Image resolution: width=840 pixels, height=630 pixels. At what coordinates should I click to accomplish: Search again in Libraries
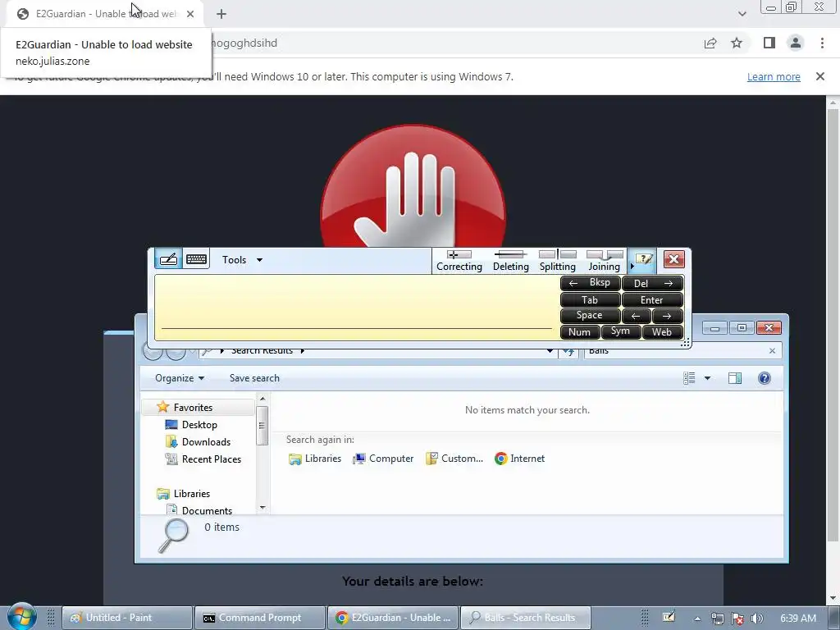click(x=315, y=459)
